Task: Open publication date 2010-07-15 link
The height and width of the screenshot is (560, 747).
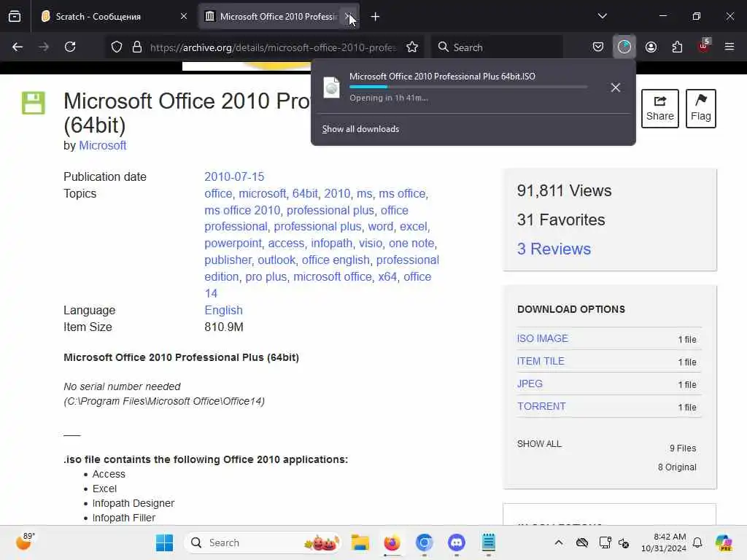Action: tap(234, 176)
